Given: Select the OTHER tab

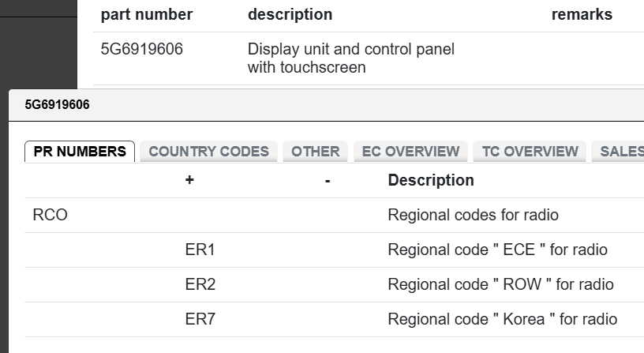Looking at the screenshot, I should click(315, 152).
